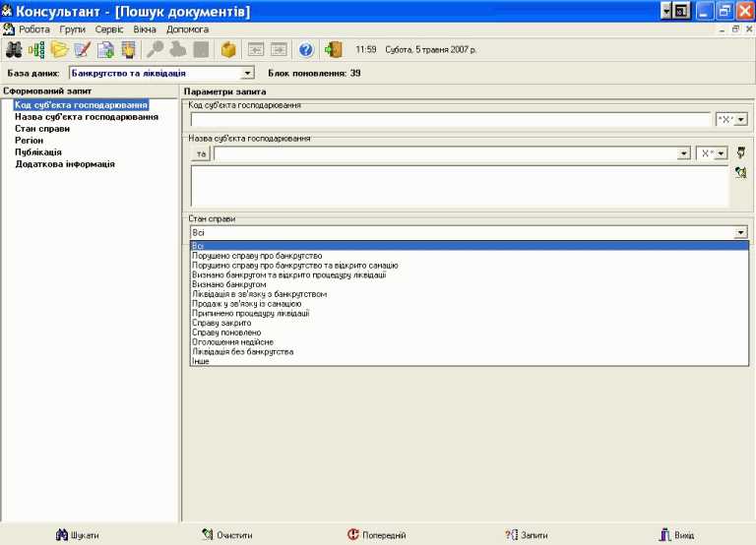Open the *X* match mode dropdown for code
This screenshot has height=545, width=756.
coord(740,119)
